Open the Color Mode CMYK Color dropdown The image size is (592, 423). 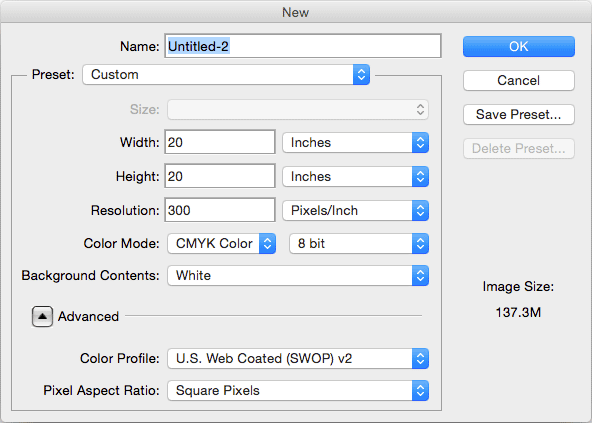(222, 244)
